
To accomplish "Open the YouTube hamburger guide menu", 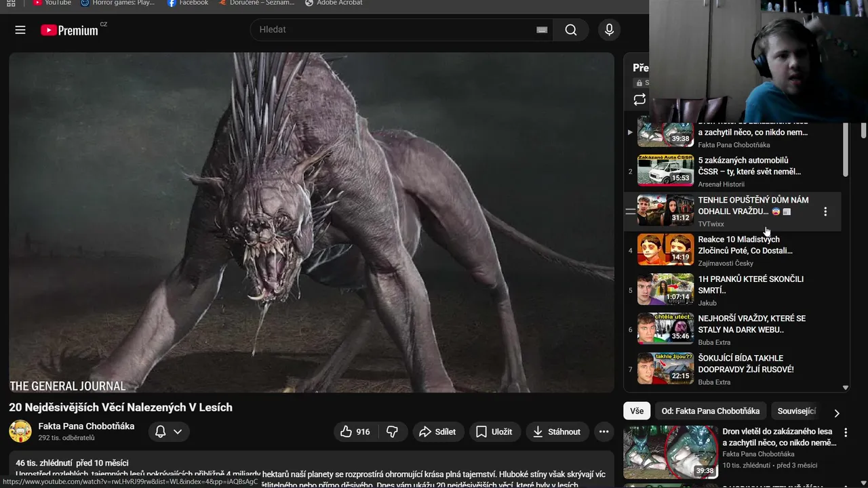I will click(20, 30).
